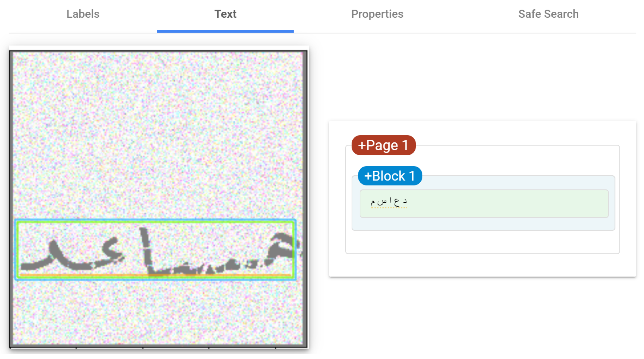This screenshot has width=644, height=359.
Task: Click the letter د in detected text
Action: tap(405, 201)
